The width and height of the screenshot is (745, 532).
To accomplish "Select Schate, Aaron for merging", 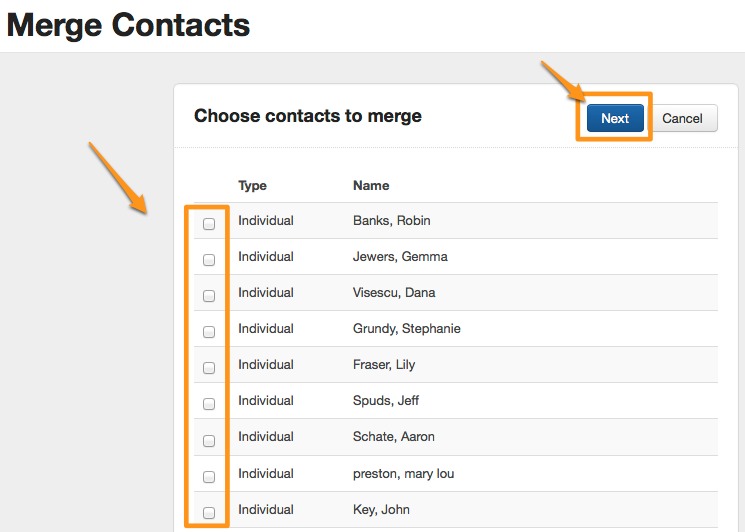I will pos(209,440).
